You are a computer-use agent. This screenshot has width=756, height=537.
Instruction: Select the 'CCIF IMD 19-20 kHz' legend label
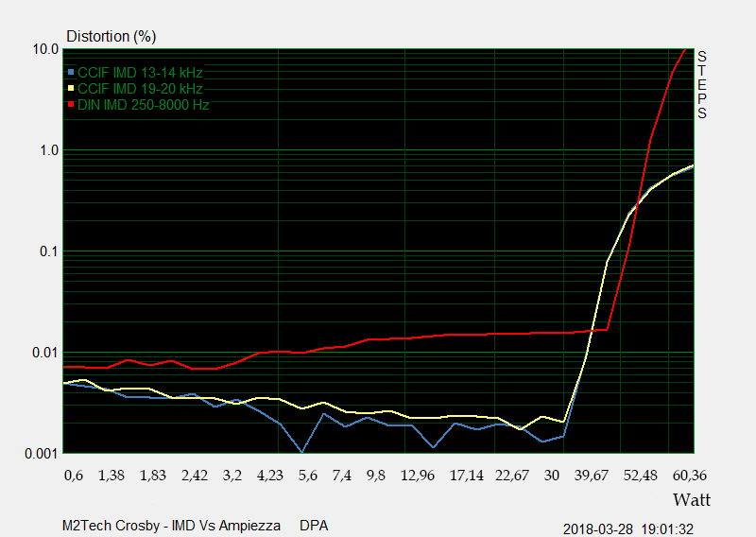pyautogui.click(x=140, y=88)
